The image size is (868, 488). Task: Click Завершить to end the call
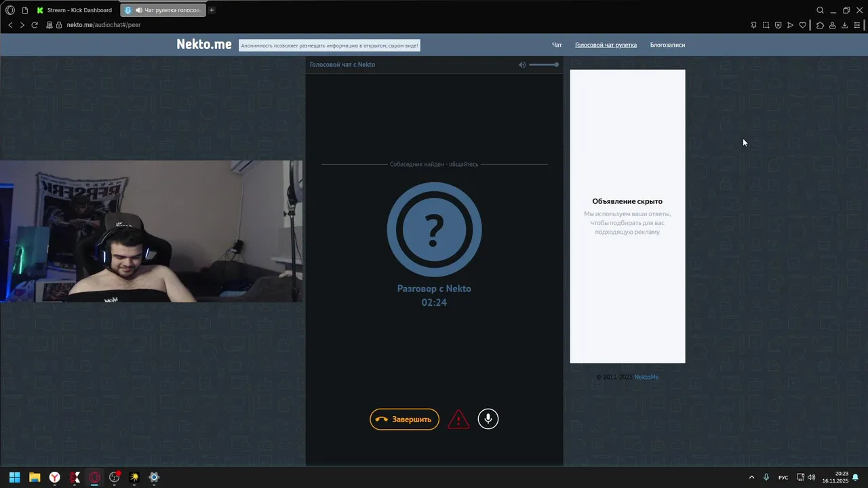tap(404, 419)
